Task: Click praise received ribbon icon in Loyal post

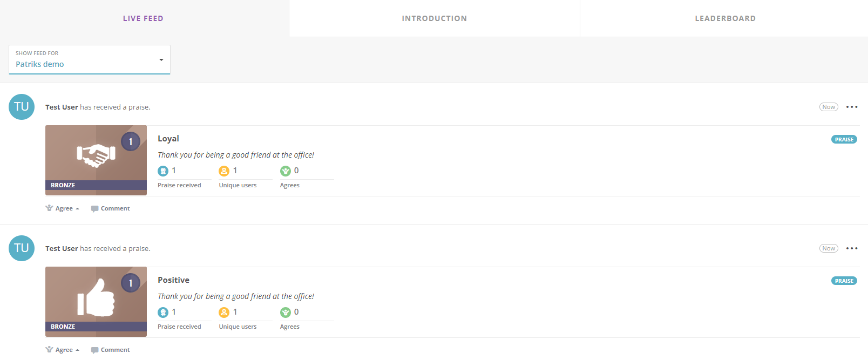Action: [x=163, y=171]
